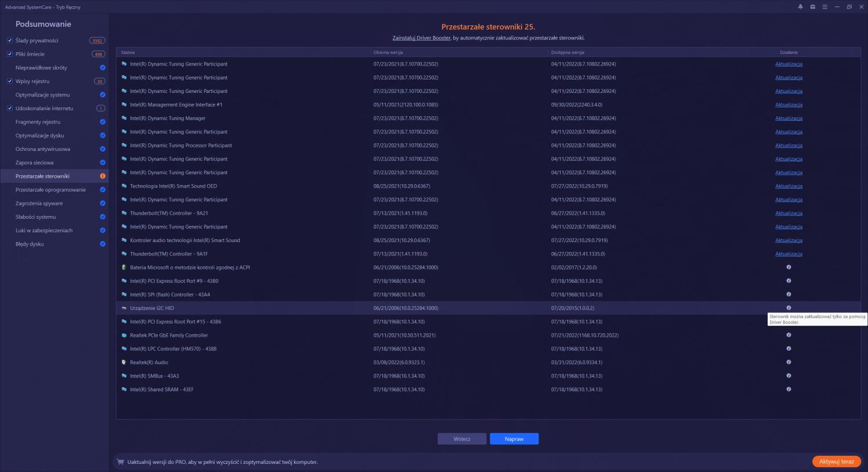
Task: Click the Napraw button
Action: (514, 439)
